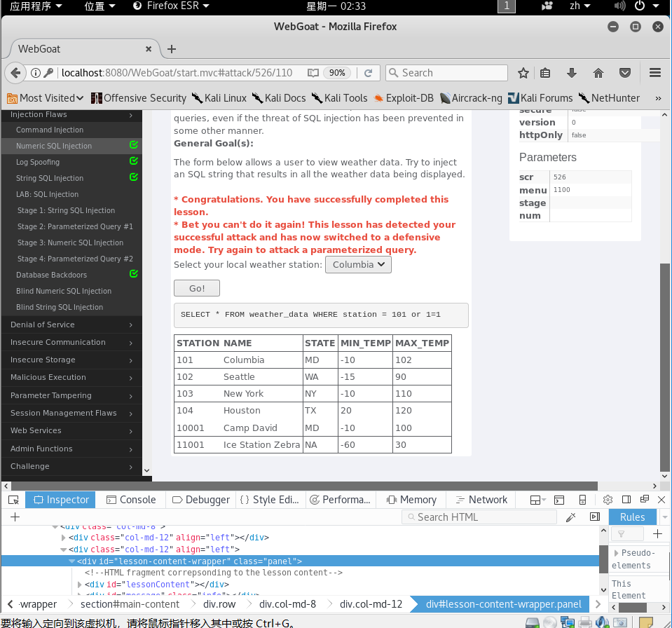Go to the Firefox home page icon
The width and height of the screenshot is (672, 628).
(598, 73)
